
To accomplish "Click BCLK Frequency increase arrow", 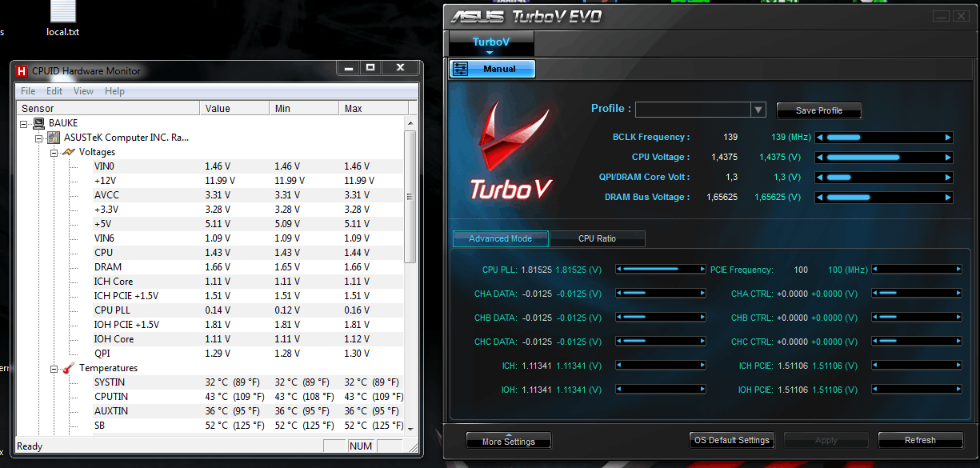I will point(948,138).
